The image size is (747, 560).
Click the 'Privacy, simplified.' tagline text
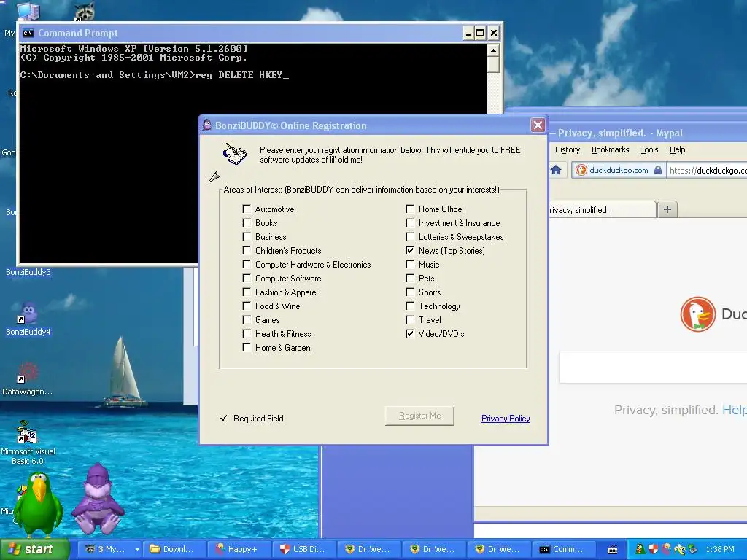665,410
